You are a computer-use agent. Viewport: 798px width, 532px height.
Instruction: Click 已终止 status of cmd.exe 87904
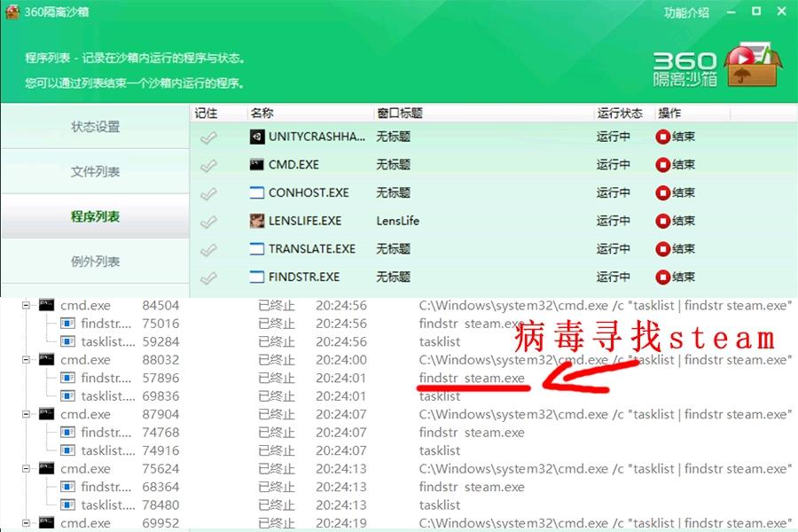pos(277,414)
